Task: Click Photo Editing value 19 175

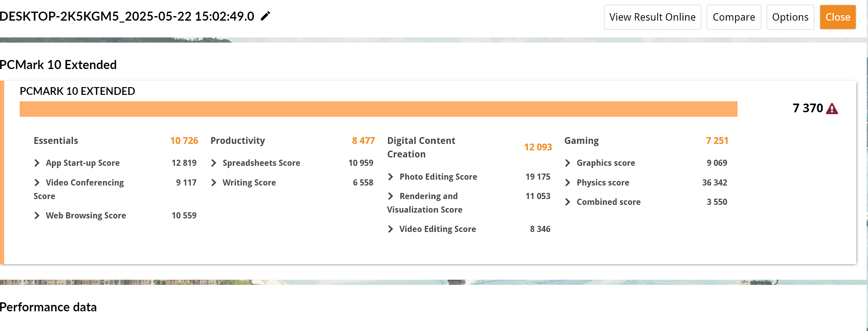Action: (x=538, y=177)
